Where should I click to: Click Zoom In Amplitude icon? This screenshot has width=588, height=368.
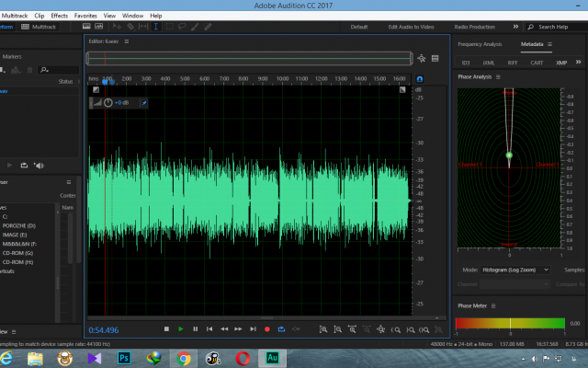point(323,329)
